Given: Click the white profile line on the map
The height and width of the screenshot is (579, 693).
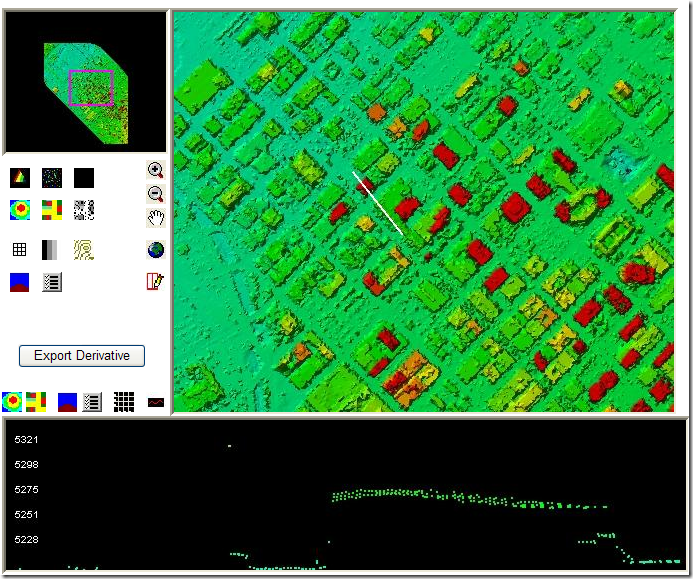Looking at the screenshot, I should tap(378, 204).
